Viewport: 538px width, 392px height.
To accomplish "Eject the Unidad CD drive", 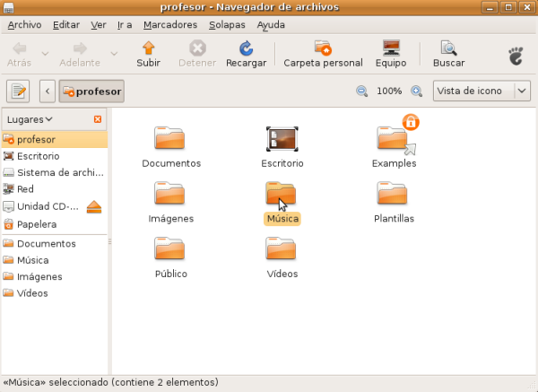I will coord(96,207).
